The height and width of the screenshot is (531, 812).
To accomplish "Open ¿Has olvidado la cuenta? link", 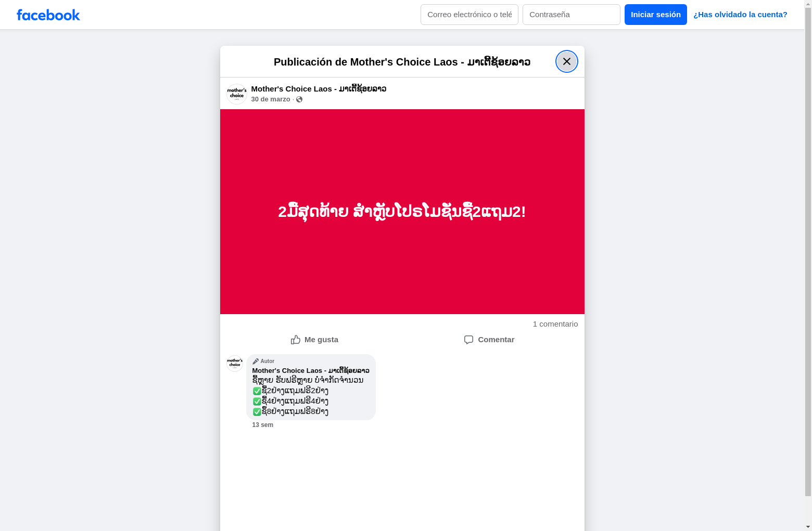I will 740,15.
